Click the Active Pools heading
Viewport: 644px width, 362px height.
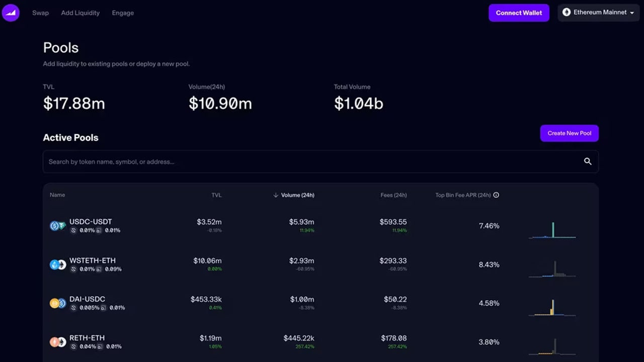pyautogui.click(x=70, y=137)
